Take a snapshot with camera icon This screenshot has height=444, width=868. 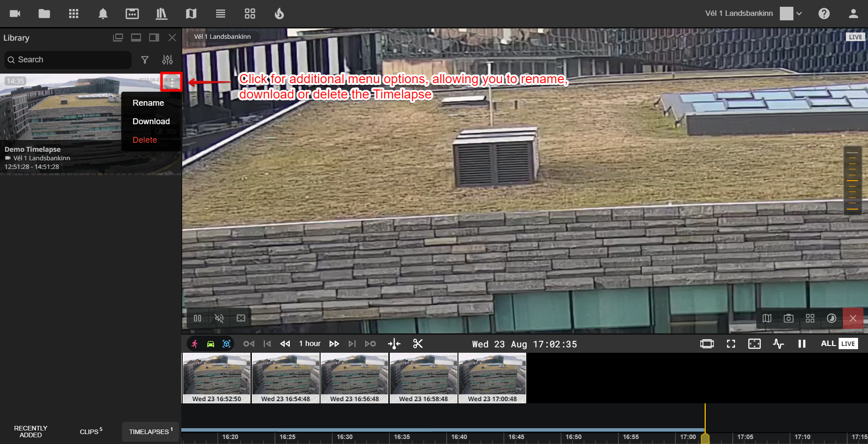coord(788,318)
